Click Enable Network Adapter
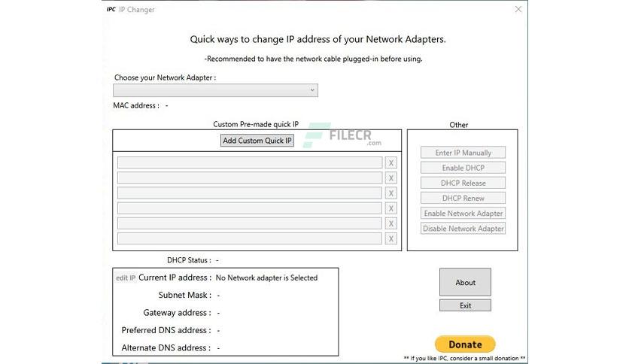629x364 pixels. 463,214
